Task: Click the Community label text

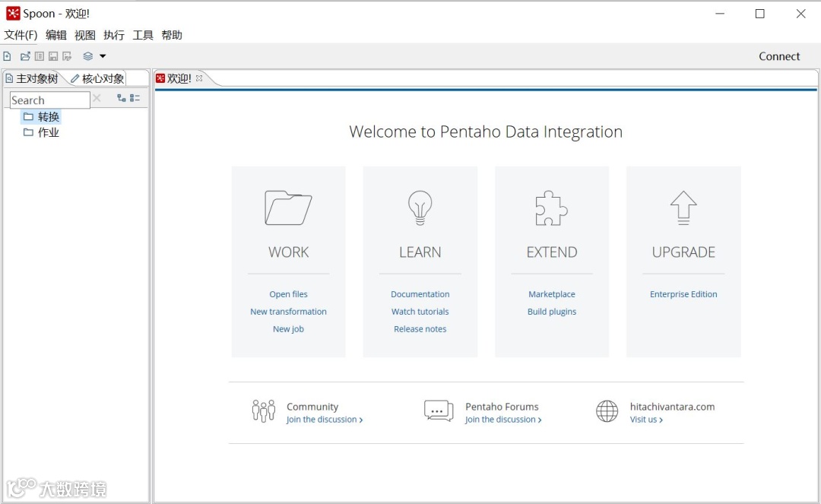Action: click(312, 407)
